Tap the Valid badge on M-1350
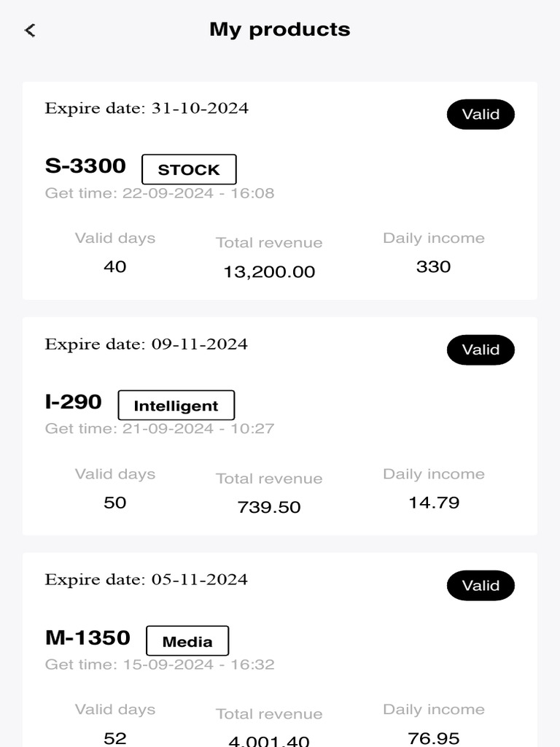Screen dimensions: 560x747 (x=481, y=586)
